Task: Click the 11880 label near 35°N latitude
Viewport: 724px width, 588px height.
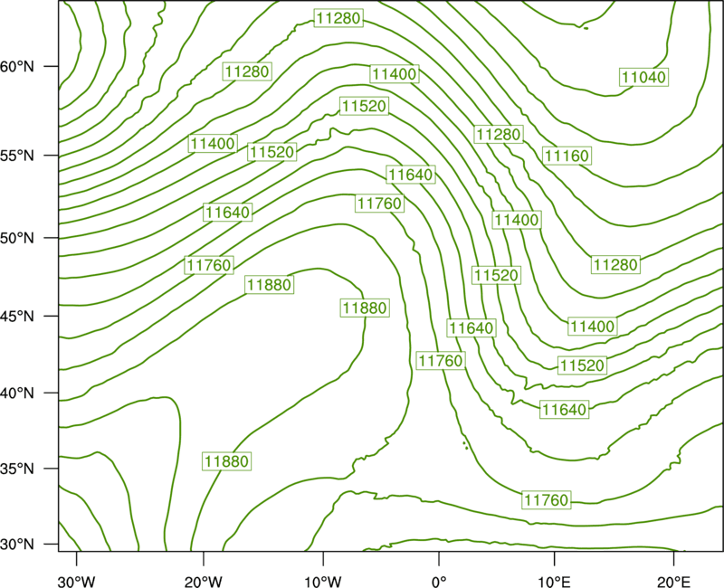Action: 227,461
